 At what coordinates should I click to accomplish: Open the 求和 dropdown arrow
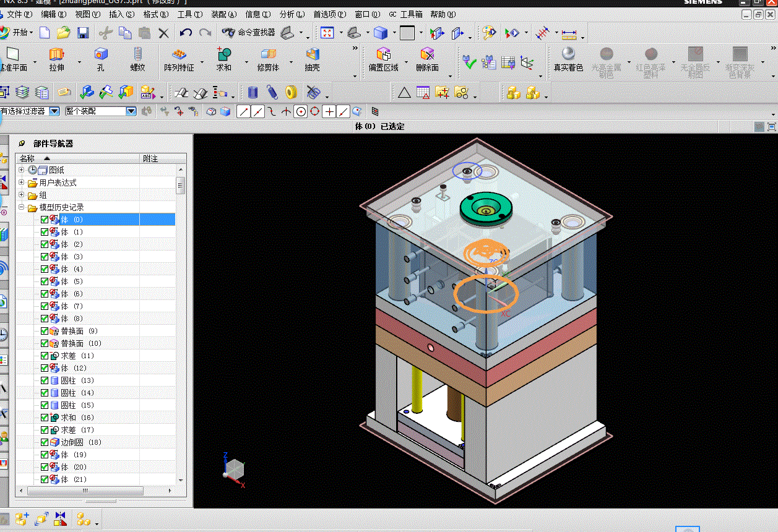click(x=246, y=62)
